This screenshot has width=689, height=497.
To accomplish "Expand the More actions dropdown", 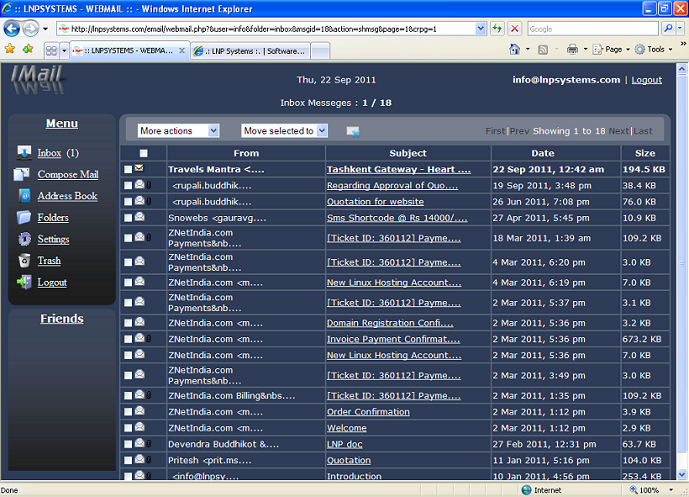I will point(178,131).
